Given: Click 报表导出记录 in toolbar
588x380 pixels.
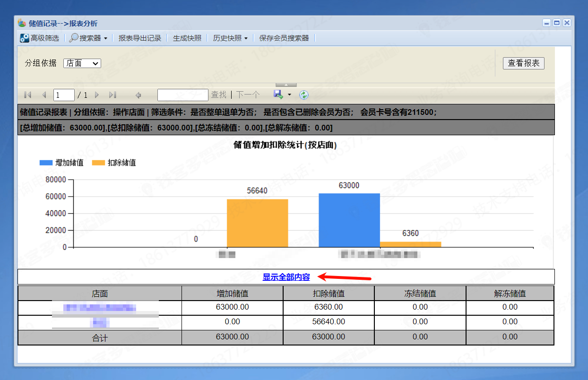Looking at the screenshot, I should 140,38.
